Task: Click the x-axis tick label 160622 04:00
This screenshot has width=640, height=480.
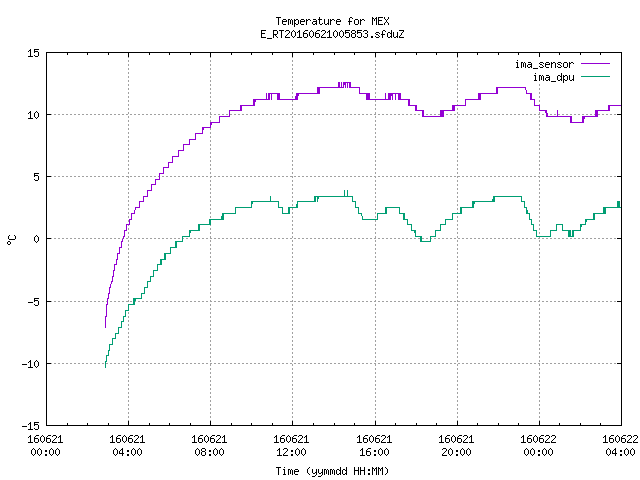Action: point(620,446)
